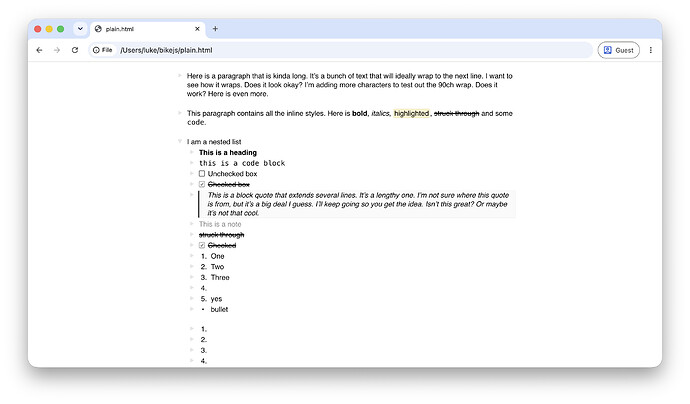The image size is (690, 404).
Task: Toggle the triangle beside 'This is a note'
Action: coord(191,224)
